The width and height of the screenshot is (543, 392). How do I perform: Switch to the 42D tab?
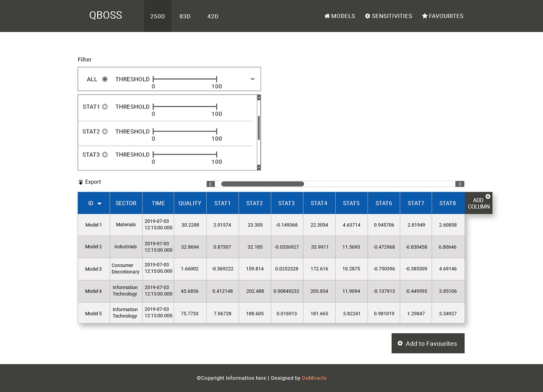click(x=213, y=16)
